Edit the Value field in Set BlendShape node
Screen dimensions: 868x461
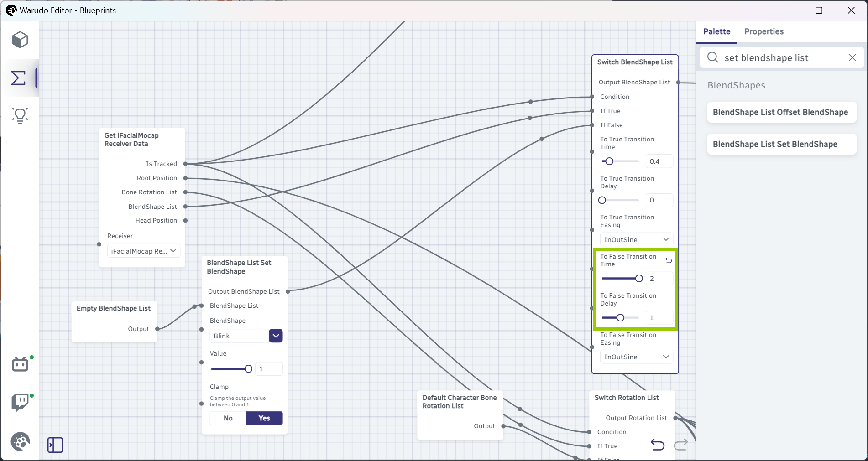pos(269,369)
